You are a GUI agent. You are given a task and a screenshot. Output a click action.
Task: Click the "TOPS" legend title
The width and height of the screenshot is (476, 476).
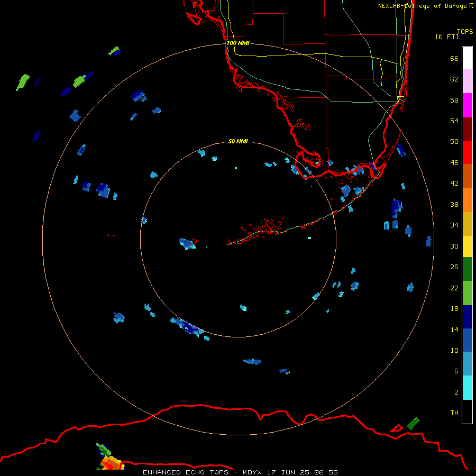(465, 31)
